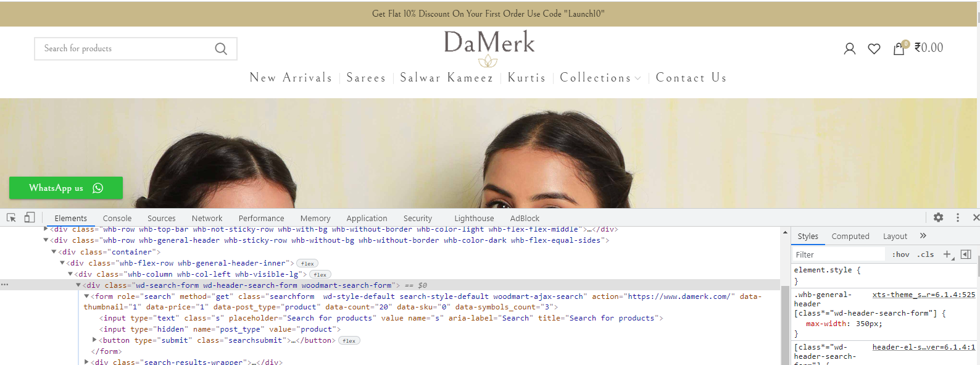Switch to the Security tab
This screenshot has width=980, height=365.
click(418, 218)
